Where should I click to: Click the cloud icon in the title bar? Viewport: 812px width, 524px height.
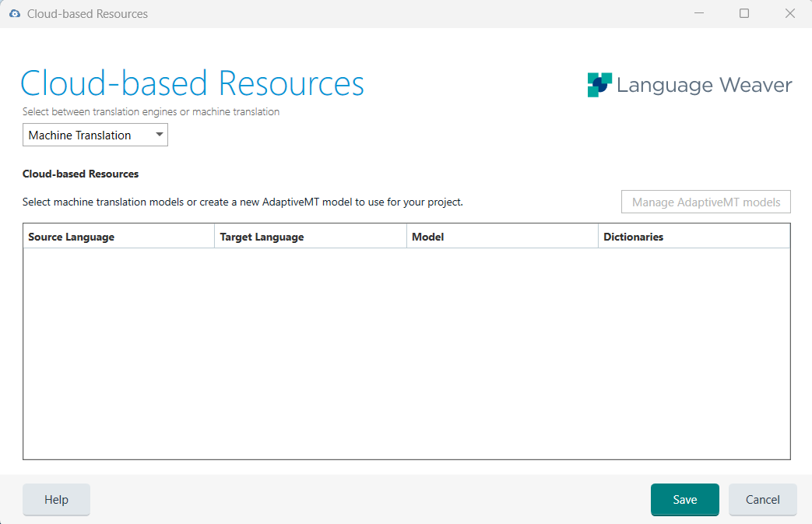pyautogui.click(x=13, y=13)
